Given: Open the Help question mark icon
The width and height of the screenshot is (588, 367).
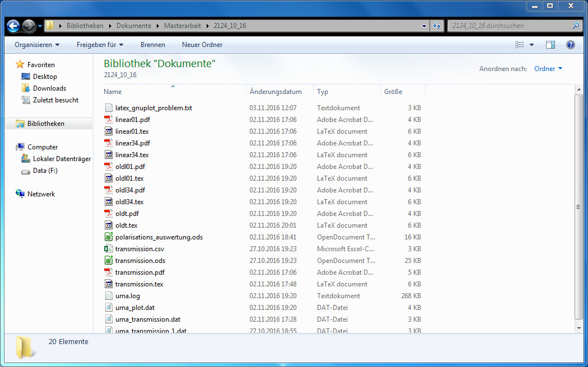Looking at the screenshot, I should tap(570, 45).
